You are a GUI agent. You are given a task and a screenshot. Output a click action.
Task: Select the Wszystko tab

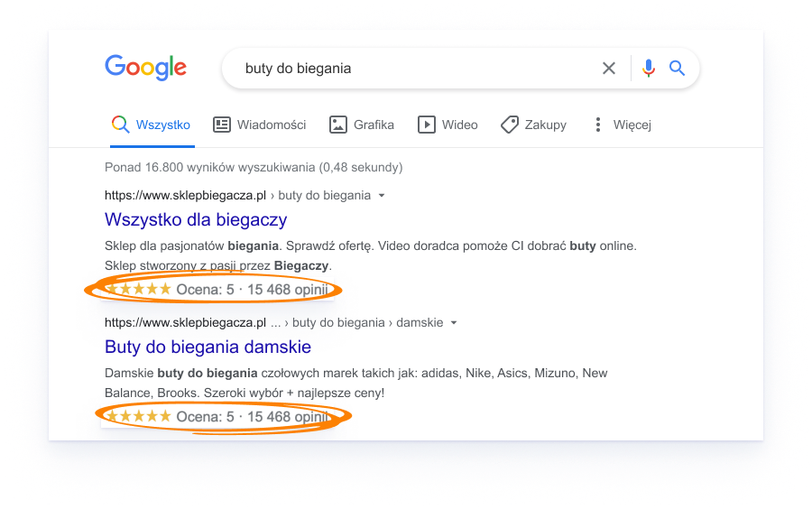(152, 125)
